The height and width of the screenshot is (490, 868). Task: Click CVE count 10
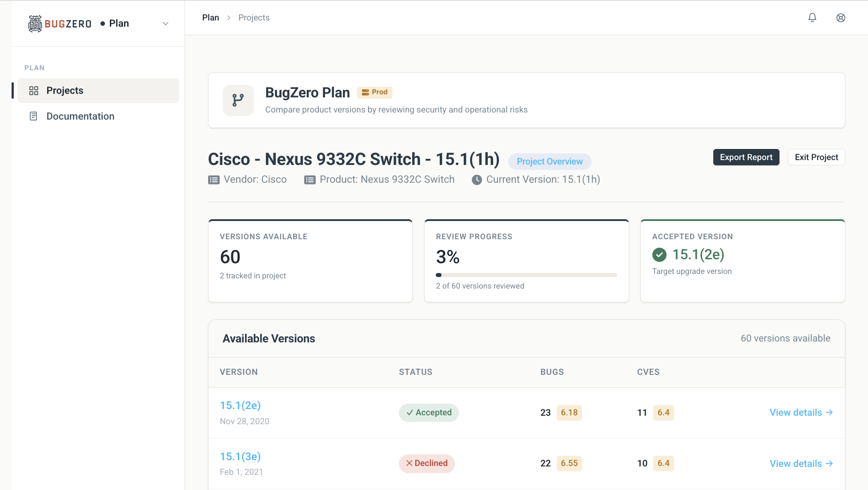coord(642,463)
